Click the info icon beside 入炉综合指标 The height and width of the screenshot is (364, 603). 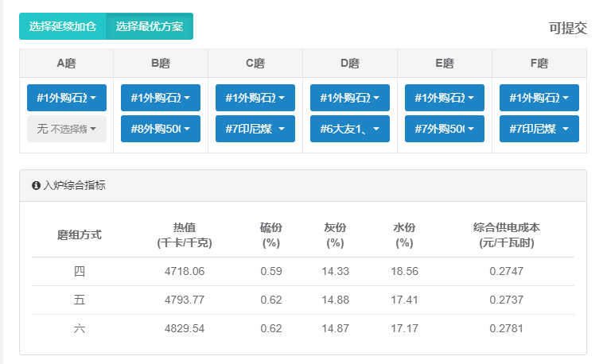click(x=36, y=185)
